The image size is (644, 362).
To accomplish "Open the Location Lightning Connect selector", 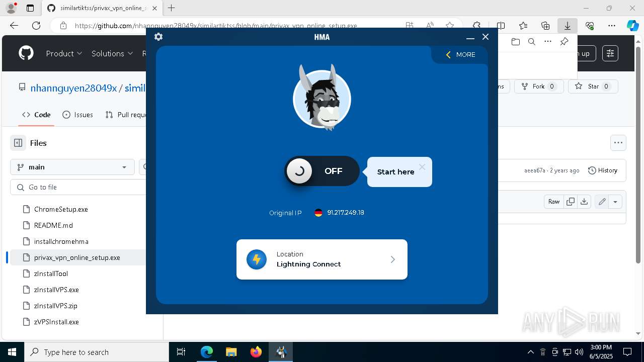I will click(322, 259).
